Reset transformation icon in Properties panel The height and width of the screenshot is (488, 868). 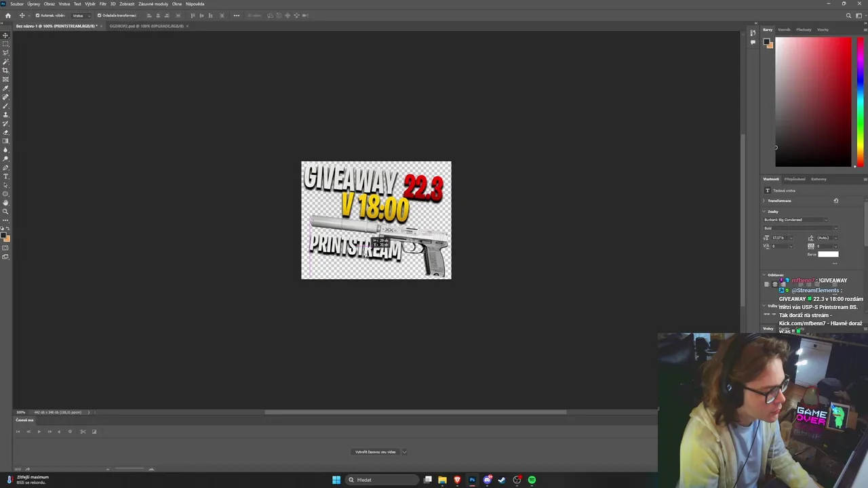(x=835, y=201)
